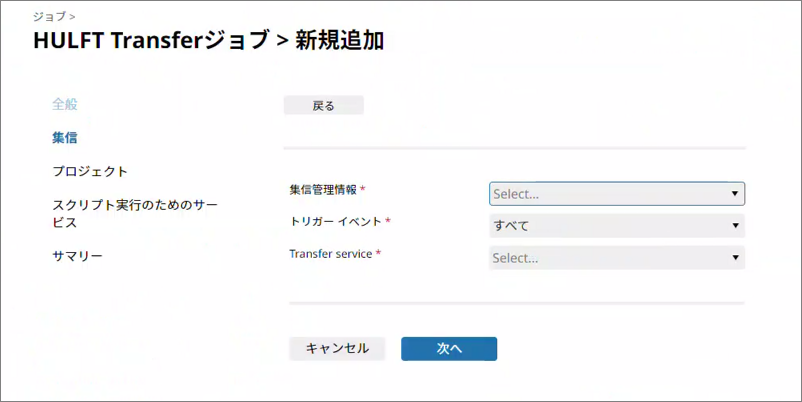Click the キャンセル button
The height and width of the screenshot is (402, 802).
tap(337, 348)
